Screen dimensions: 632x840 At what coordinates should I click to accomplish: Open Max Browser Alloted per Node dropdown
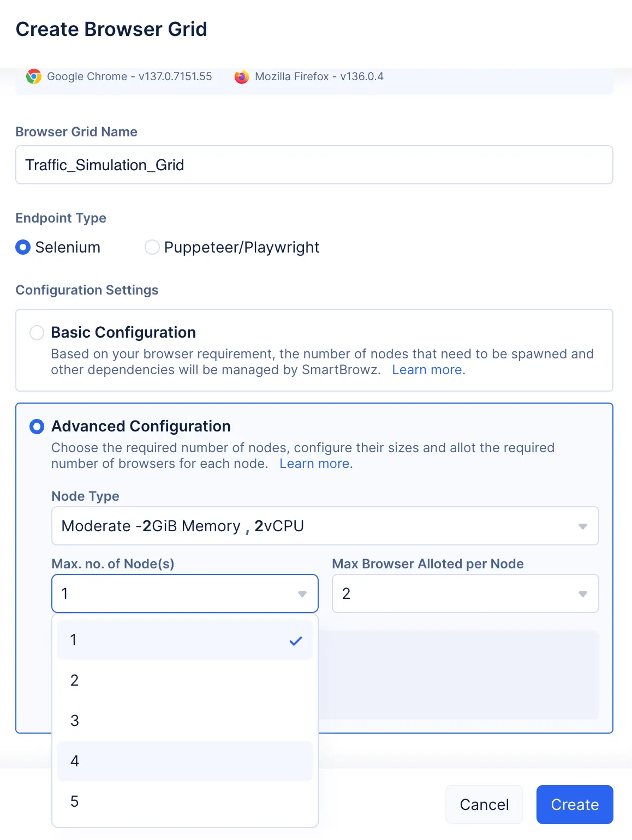(x=465, y=593)
